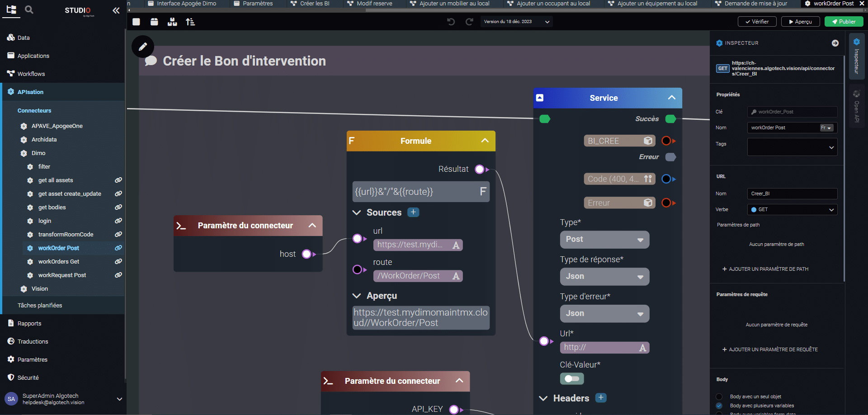The image size is (868, 415).
Task: Close the Inspecteur panel with arrow icon
Action: 835,43
